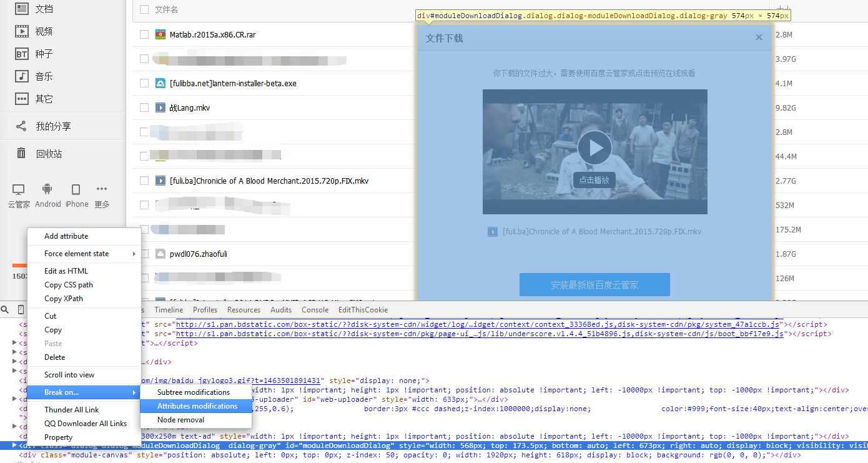The width and height of the screenshot is (868, 463).
Task: Open the 种子 BT torrent category
Action: 34,54
